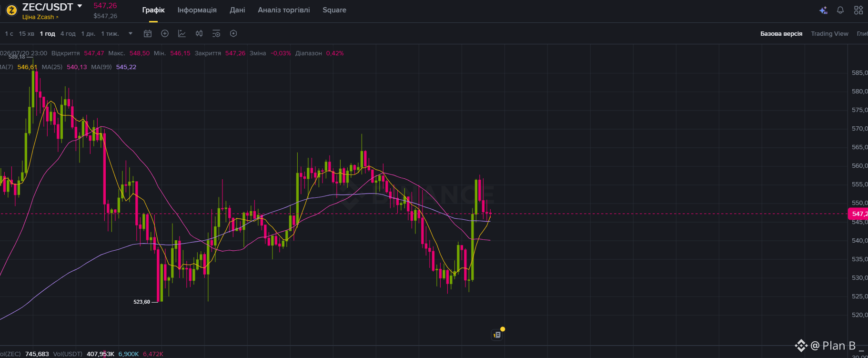The image size is (868, 358).
Task: Click the volume MA value 6,472K
Action: pyautogui.click(x=153, y=354)
